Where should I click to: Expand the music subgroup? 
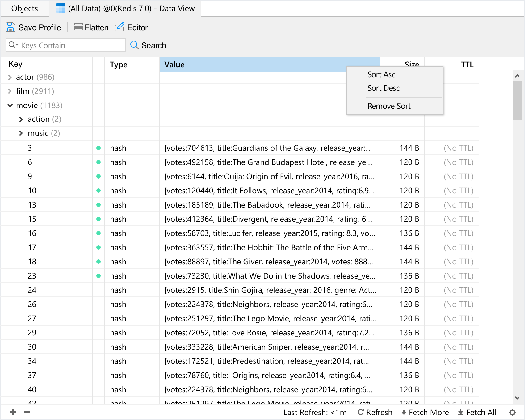21,133
